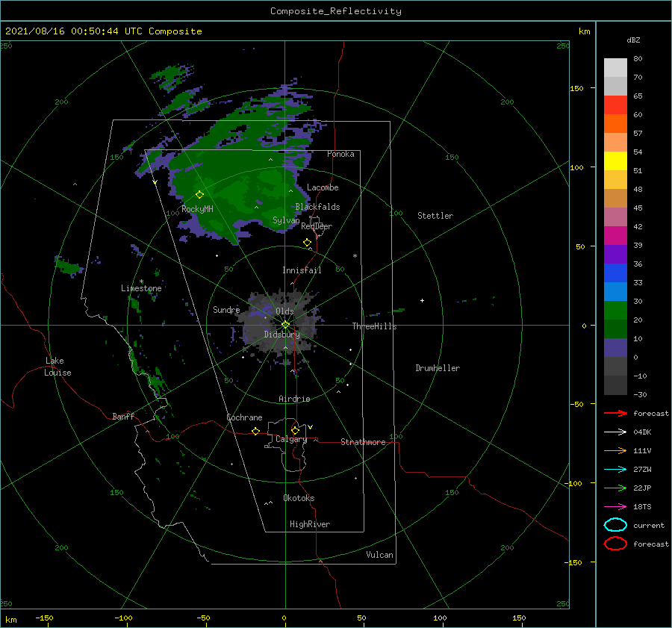Click the Lacombe city label
Screen dimensions: 672x628
point(323,187)
